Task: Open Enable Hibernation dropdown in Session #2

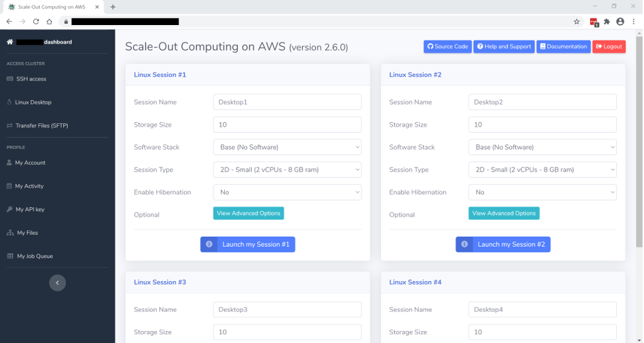Action: pyautogui.click(x=542, y=192)
